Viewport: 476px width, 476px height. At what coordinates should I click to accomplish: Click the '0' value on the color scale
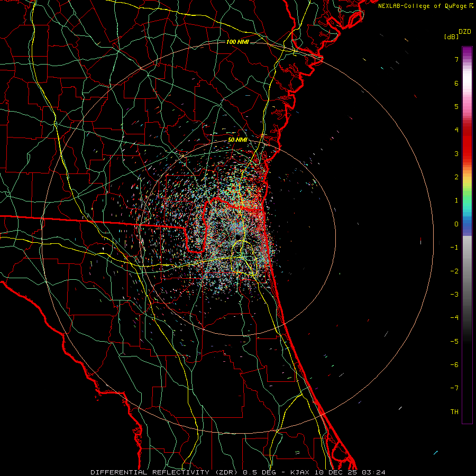(456, 224)
